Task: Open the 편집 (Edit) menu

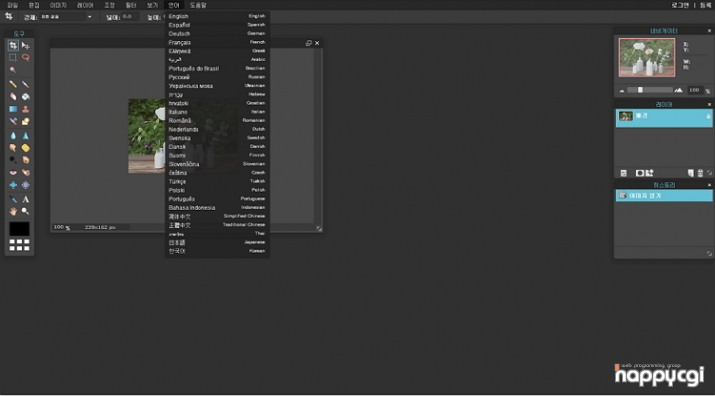Action: pos(34,5)
